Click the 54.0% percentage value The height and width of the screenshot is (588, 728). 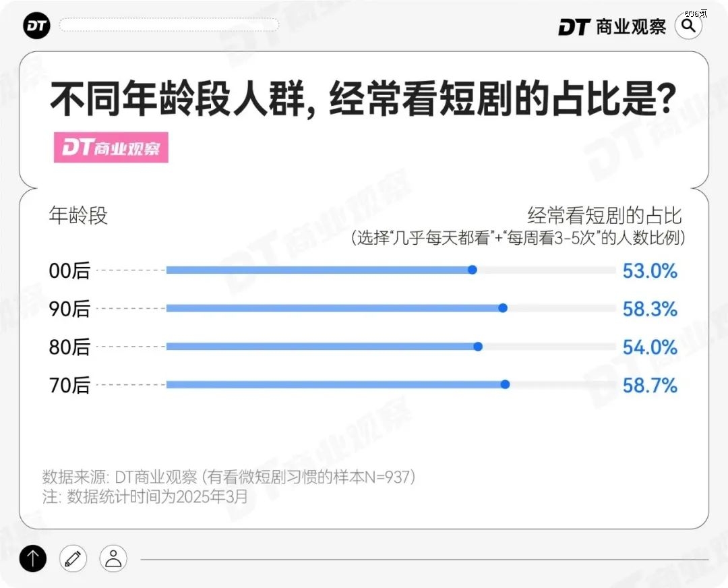(x=649, y=347)
